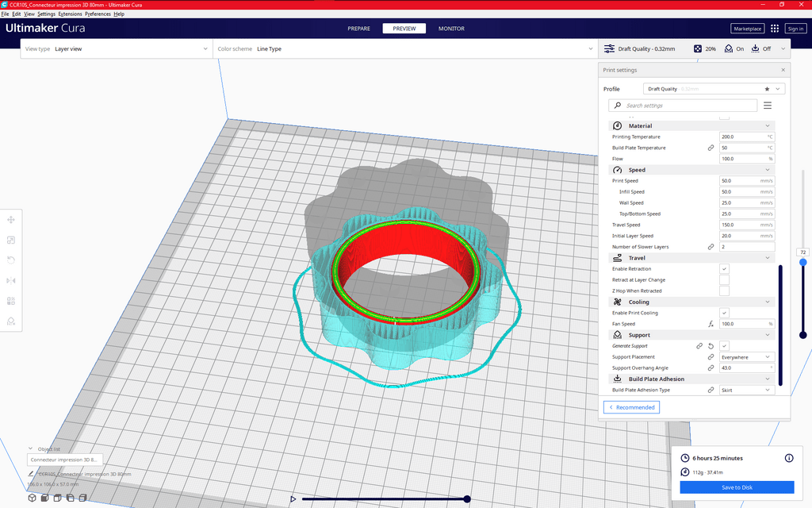The width and height of the screenshot is (812, 508).
Task: Click the infill 20% icon
Action: click(698, 48)
